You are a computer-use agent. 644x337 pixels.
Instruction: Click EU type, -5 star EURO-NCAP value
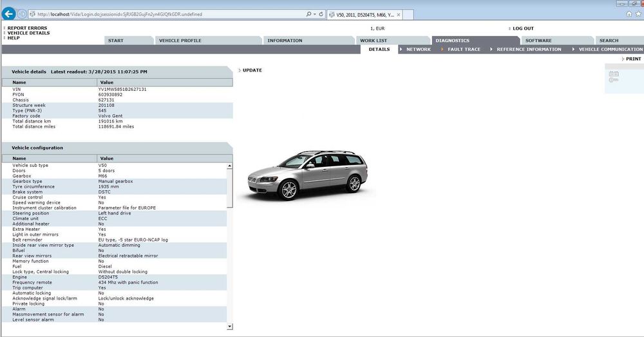pyautogui.click(x=133, y=240)
